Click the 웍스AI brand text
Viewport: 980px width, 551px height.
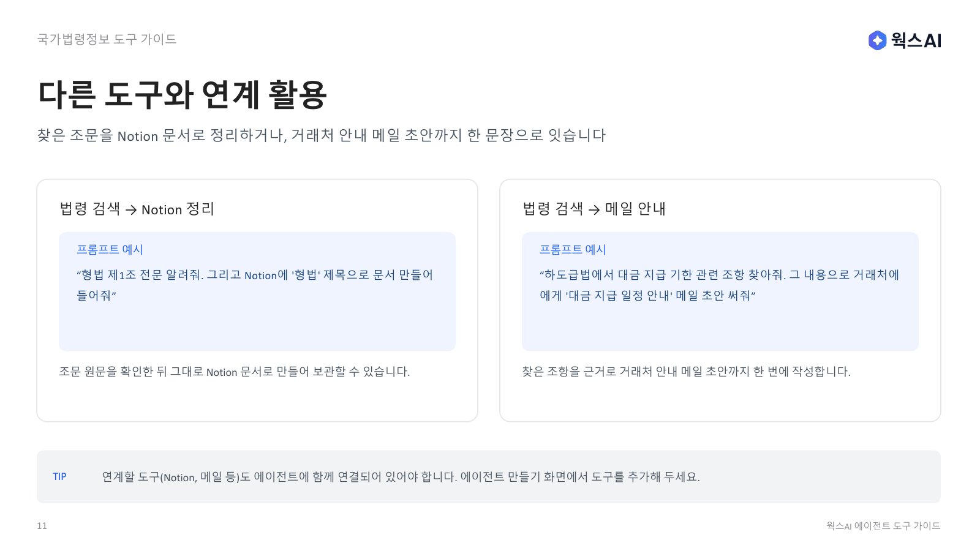[x=916, y=40]
